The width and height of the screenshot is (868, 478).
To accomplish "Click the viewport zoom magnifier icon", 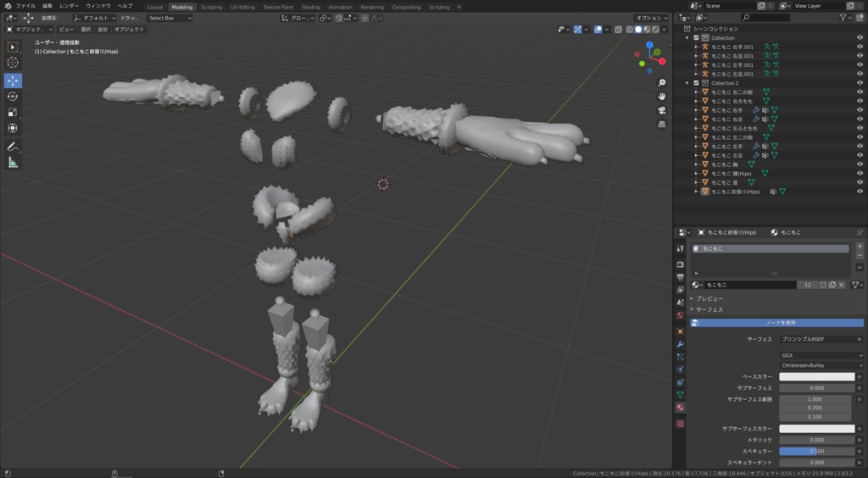I will (x=661, y=83).
